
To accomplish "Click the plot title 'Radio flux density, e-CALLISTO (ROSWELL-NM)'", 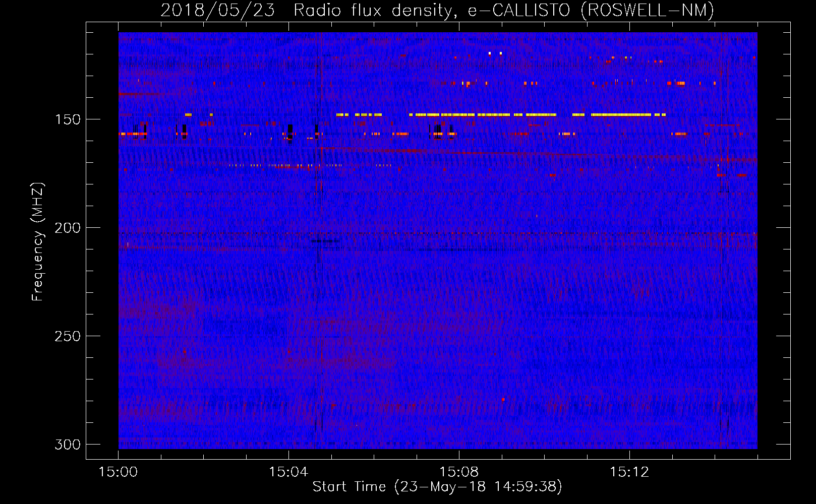I will pyautogui.click(x=504, y=10).
